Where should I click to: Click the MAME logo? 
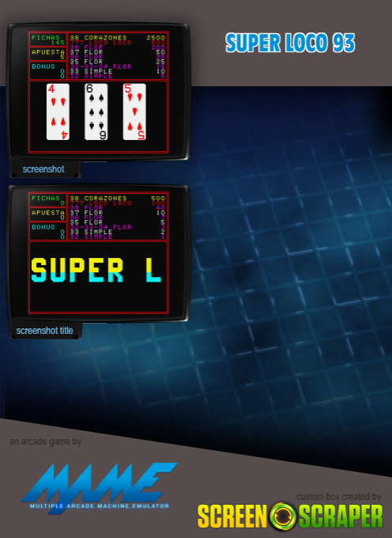[x=100, y=489]
